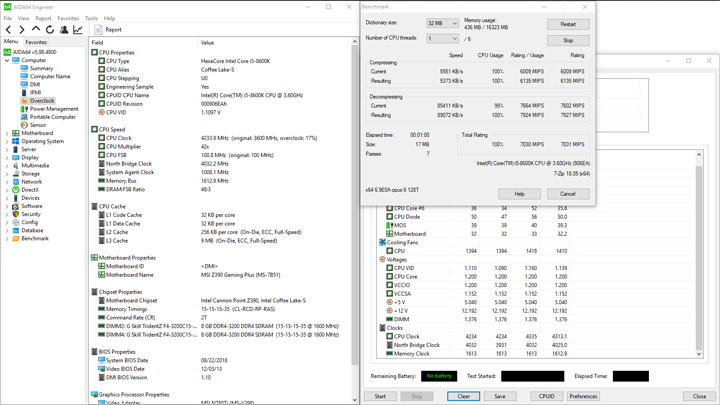This screenshot has height=405, width=720.
Task: Open the Report menu
Action: tap(43, 18)
